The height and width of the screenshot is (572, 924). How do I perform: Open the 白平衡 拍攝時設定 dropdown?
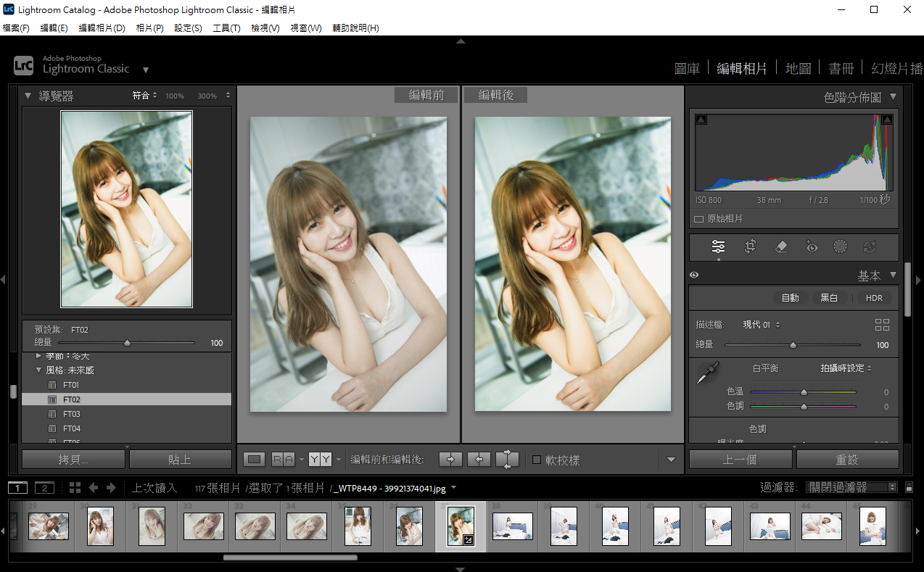pos(846,368)
